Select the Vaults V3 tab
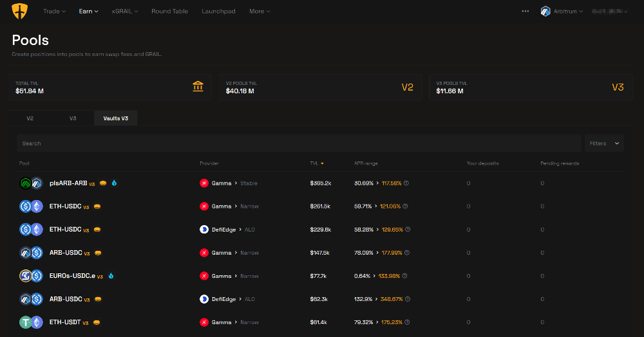The width and height of the screenshot is (644, 337). click(116, 118)
